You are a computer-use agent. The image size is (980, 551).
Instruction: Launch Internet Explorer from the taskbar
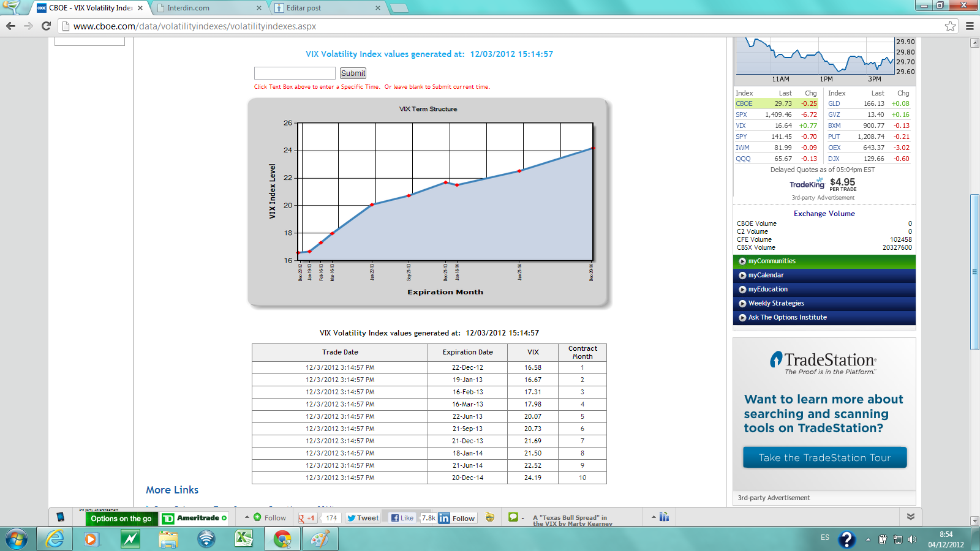pyautogui.click(x=55, y=539)
